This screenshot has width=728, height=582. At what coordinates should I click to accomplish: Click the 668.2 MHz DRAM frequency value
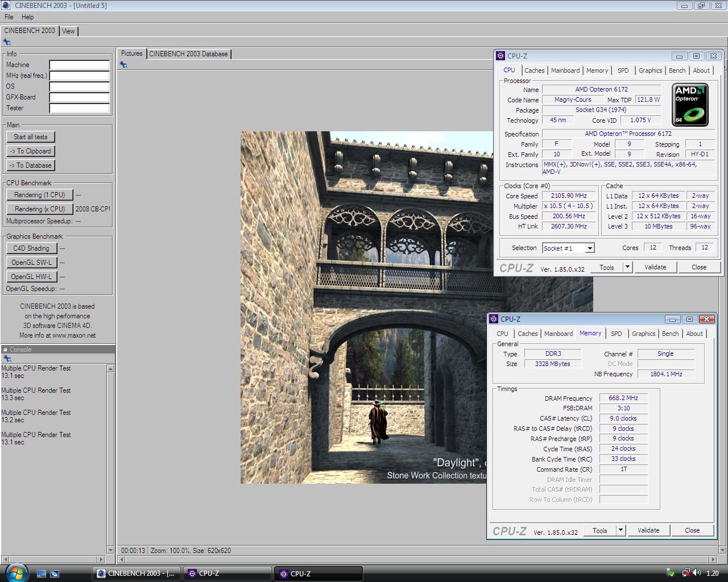[x=623, y=398]
